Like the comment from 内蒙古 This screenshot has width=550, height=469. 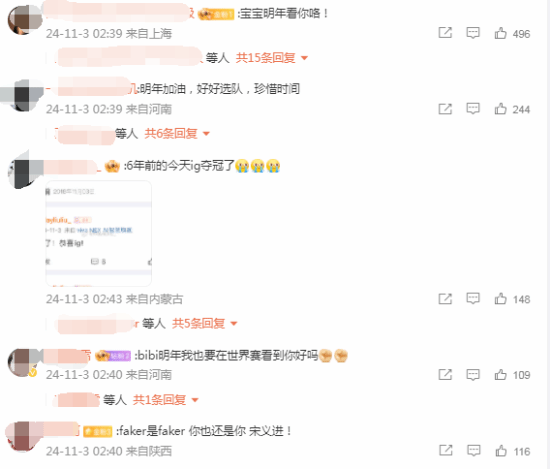501,299
